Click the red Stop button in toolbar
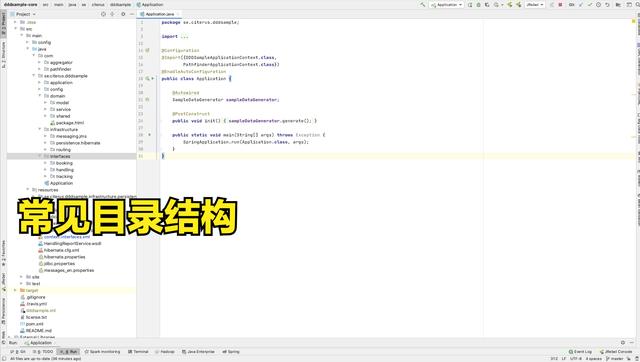Image resolution: width=640 pixels, height=362 pixels. [x=560, y=4]
